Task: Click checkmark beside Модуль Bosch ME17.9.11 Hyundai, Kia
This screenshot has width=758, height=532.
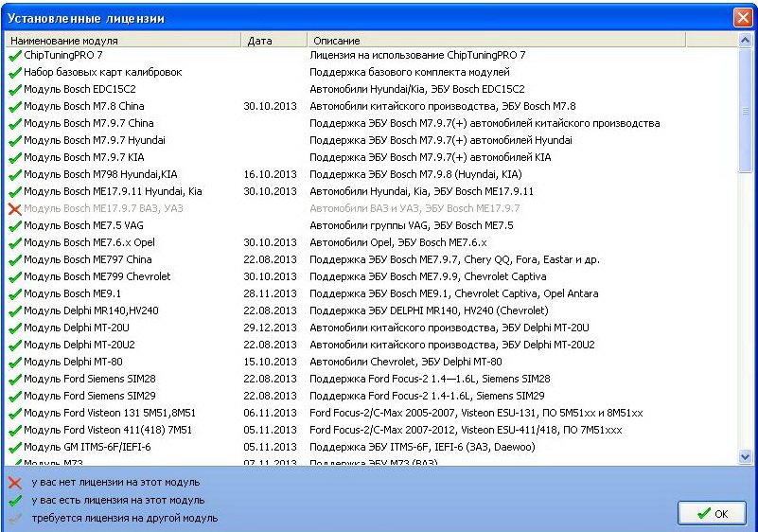Action: (x=15, y=192)
